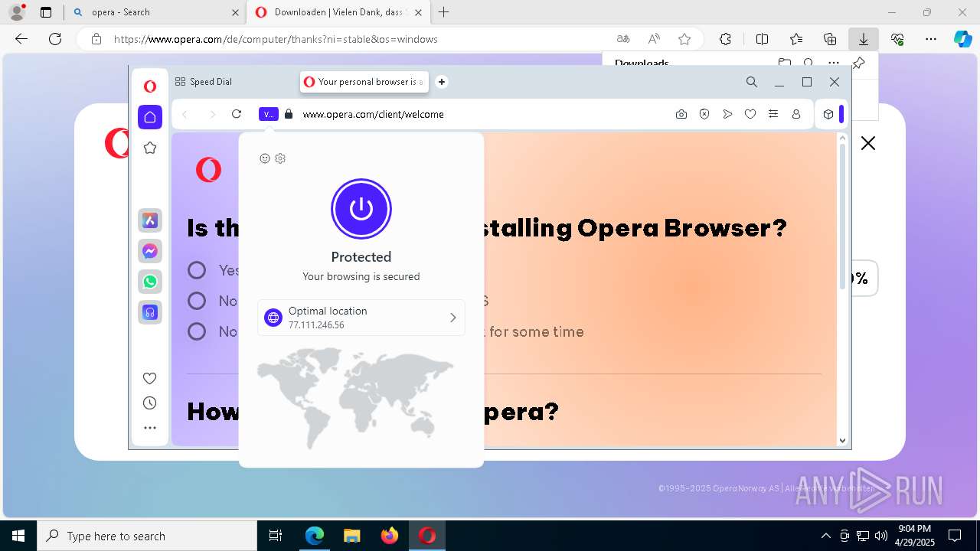The image size is (980, 551).
Task: Open the Home button in Opera sidebar
Action: [x=150, y=117]
